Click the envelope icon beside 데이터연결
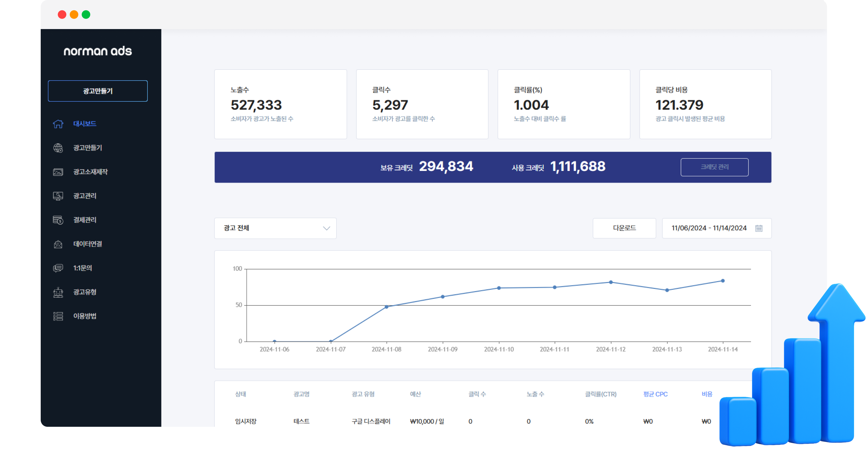The image size is (868, 449). pos(58,244)
